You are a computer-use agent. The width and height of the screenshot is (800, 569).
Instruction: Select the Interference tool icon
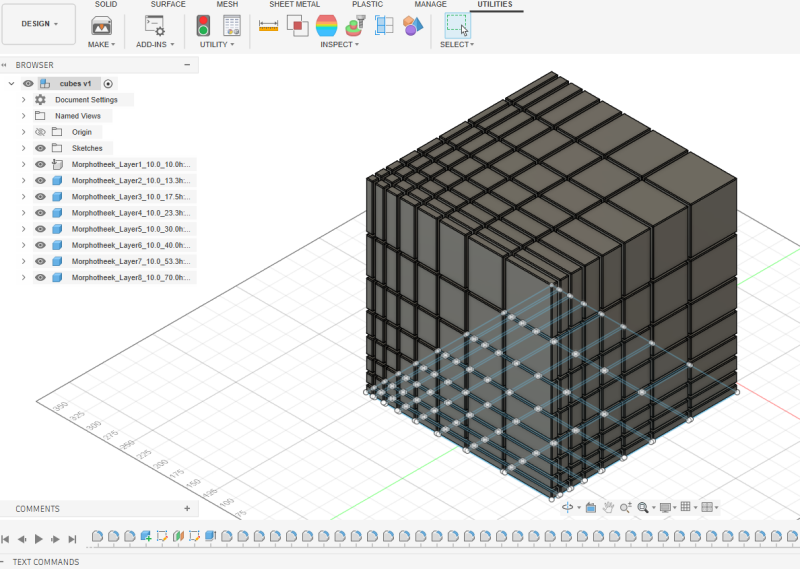click(297, 26)
